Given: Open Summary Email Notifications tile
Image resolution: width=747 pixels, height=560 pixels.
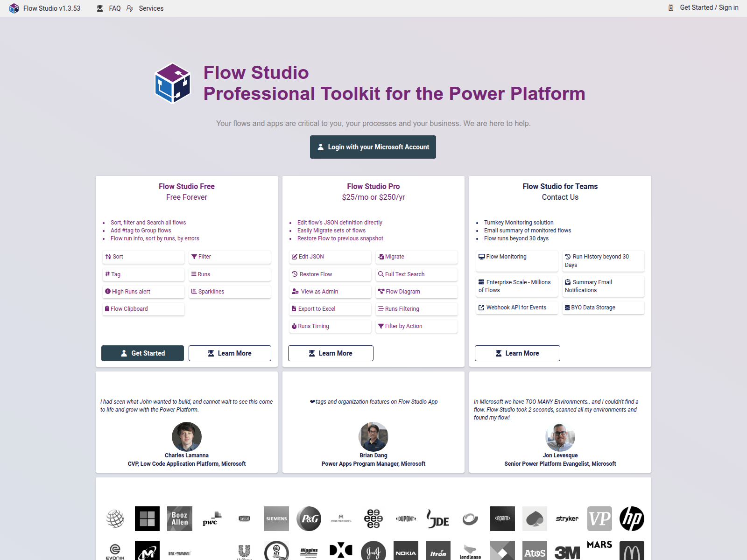Looking at the screenshot, I should click(603, 286).
